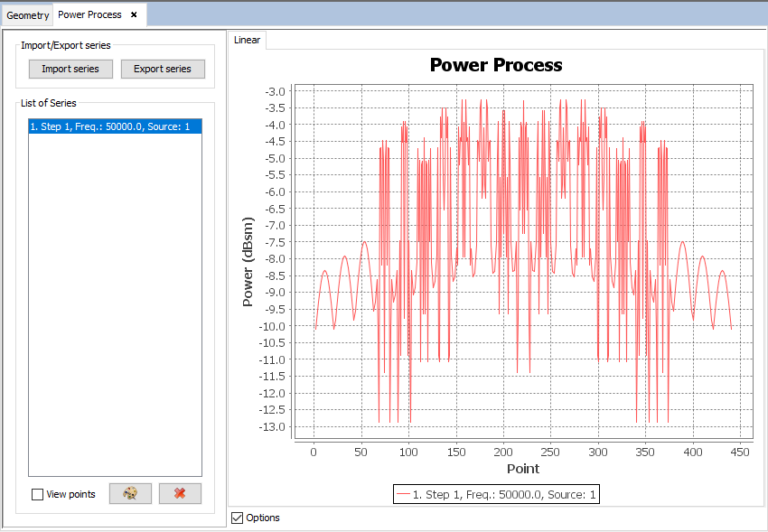The image size is (768, 532).
Task: Select the Power Process tab
Action: (89, 14)
